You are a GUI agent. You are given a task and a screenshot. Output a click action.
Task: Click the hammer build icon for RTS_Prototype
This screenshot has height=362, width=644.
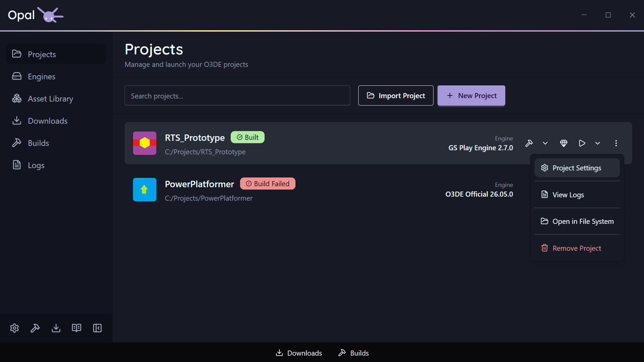click(529, 143)
